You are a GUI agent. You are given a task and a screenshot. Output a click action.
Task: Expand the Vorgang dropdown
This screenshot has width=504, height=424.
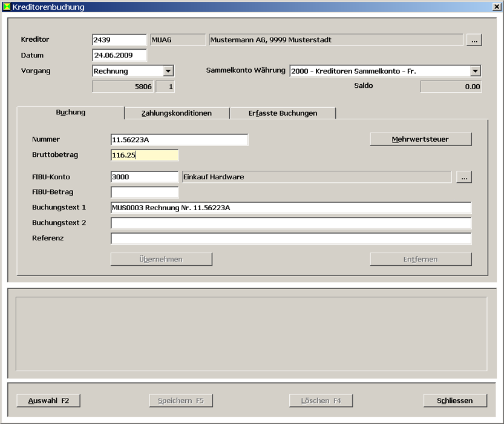(168, 71)
